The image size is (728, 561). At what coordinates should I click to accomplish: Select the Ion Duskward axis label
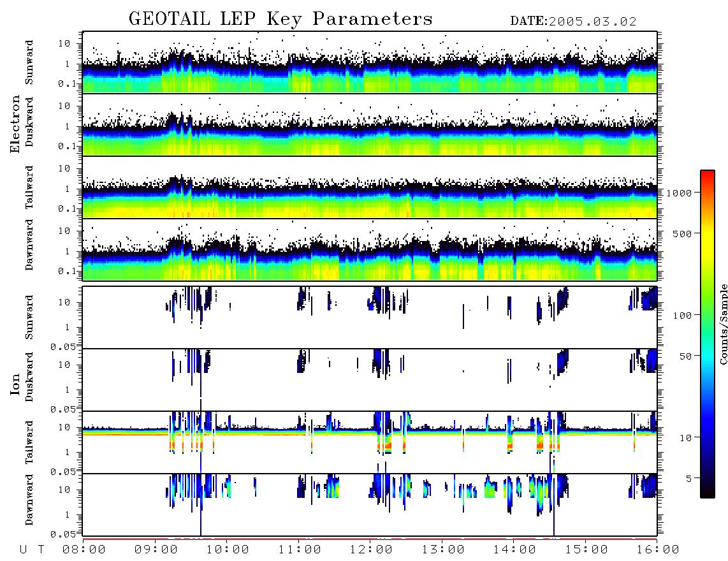pos(29,377)
